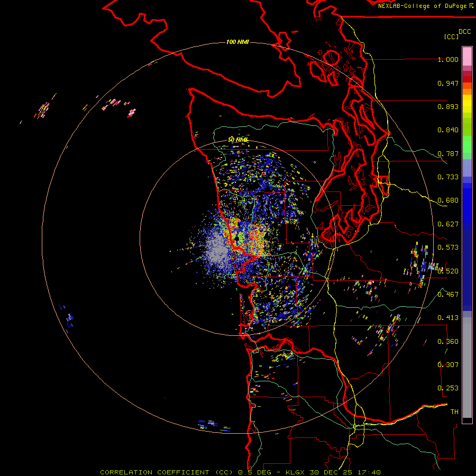Image resolution: width=476 pixels, height=476 pixels.
Task: Click the 50 NMI range ring label
Action: (x=238, y=140)
